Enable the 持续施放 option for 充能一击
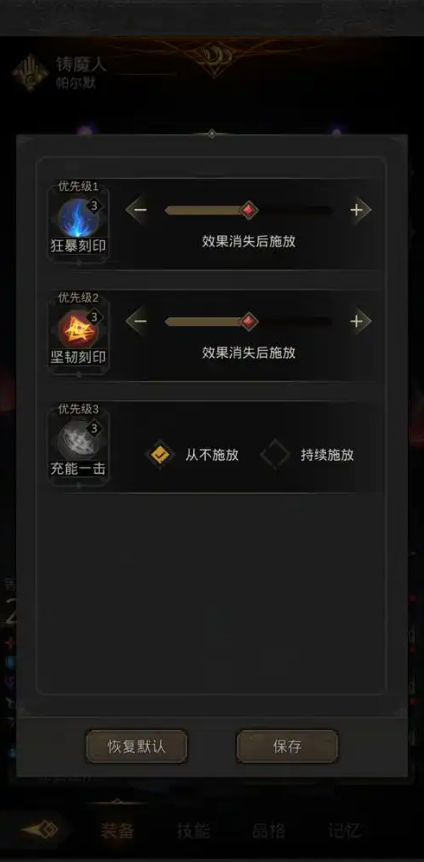The width and height of the screenshot is (424, 862). pos(275,455)
